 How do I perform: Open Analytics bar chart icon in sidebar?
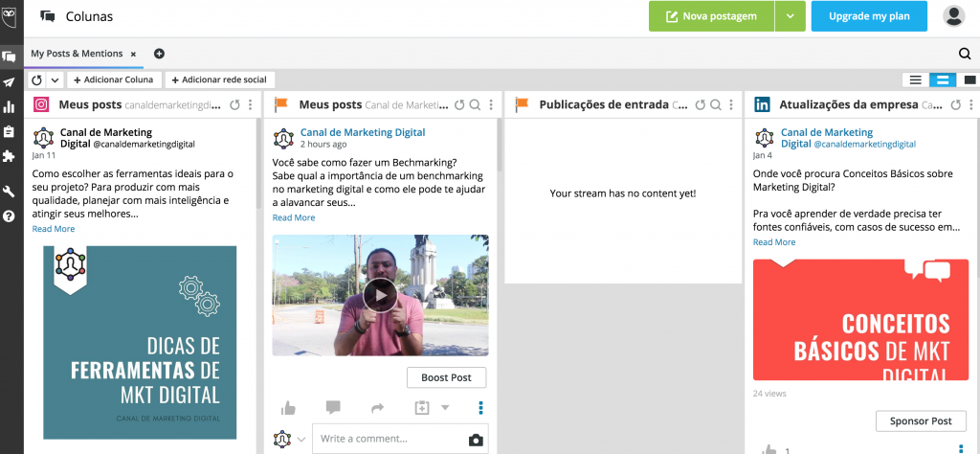point(9,107)
